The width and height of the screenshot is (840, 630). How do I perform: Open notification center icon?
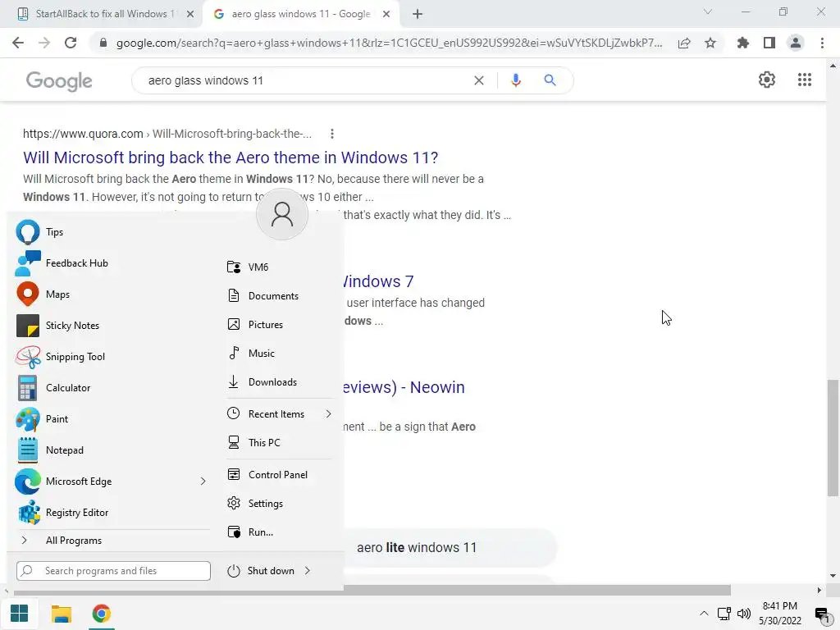click(x=822, y=614)
